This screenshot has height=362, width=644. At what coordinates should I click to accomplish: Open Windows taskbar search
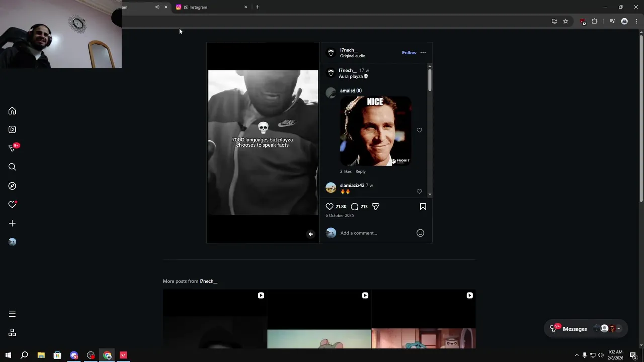click(24, 355)
